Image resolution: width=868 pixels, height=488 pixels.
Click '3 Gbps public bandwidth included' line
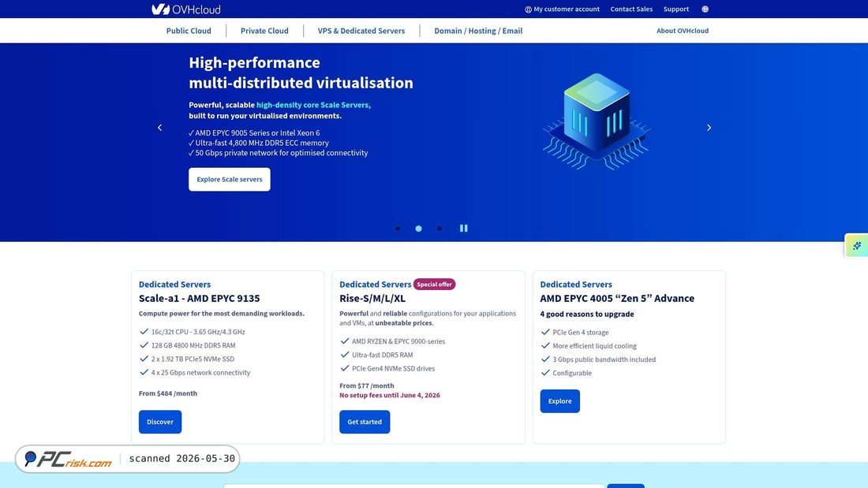pos(604,359)
